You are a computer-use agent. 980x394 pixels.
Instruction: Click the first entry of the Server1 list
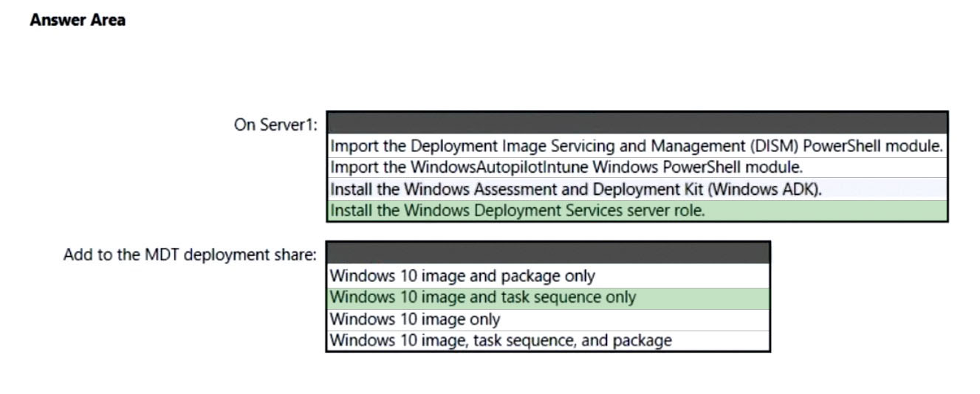[637, 145]
